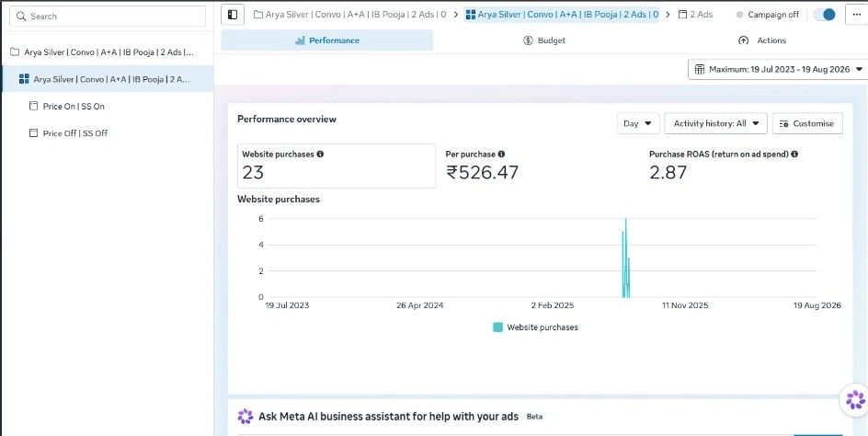Click the Purchase ROAS info icon
Screen dimensions: 868x436
794,154
